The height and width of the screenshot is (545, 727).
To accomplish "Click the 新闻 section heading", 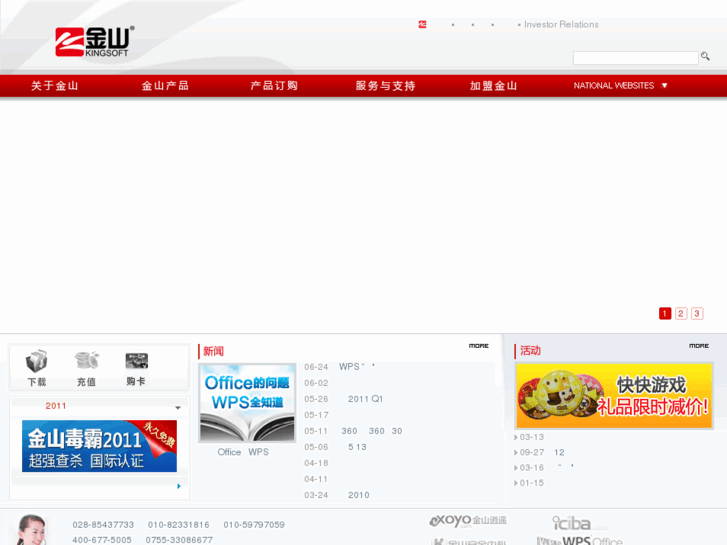I will (213, 351).
